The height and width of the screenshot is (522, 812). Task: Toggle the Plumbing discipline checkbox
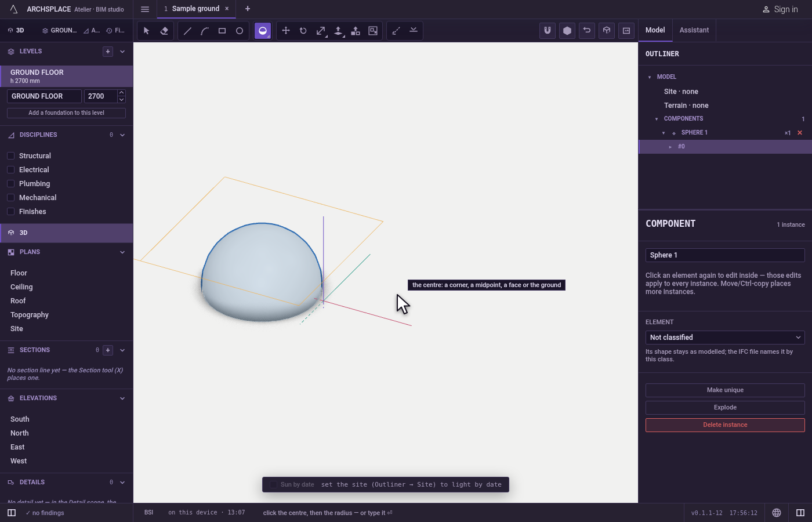tap(10, 184)
